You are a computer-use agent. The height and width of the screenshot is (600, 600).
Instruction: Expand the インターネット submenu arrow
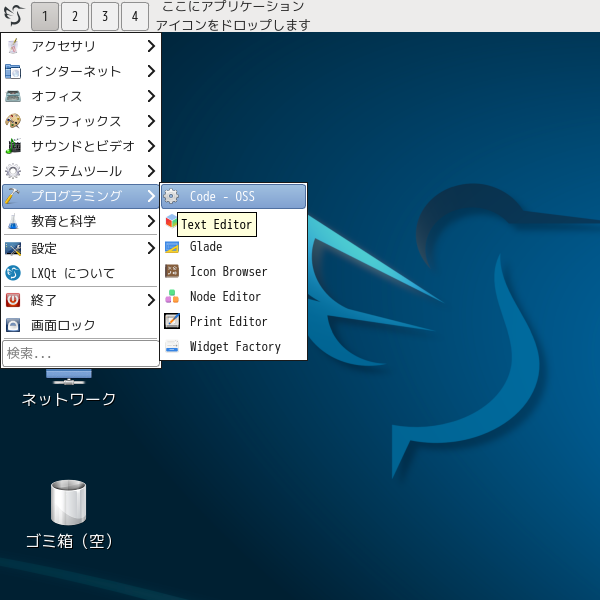(x=151, y=71)
